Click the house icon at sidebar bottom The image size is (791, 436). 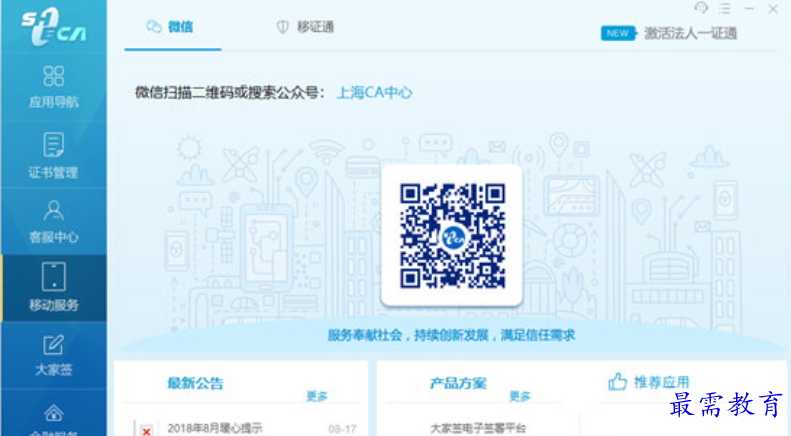click(x=53, y=414)
